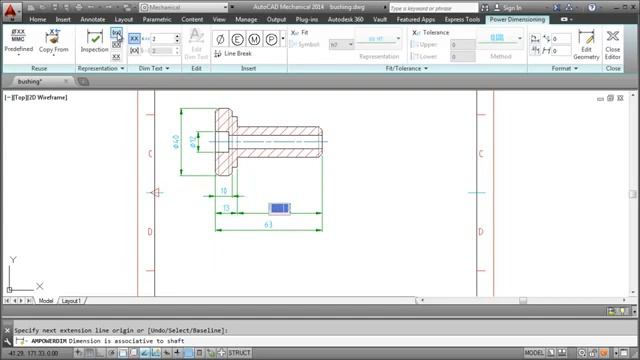Click the Autodesk Exchange X icon
640x360 pixels.
coord(557,8)
